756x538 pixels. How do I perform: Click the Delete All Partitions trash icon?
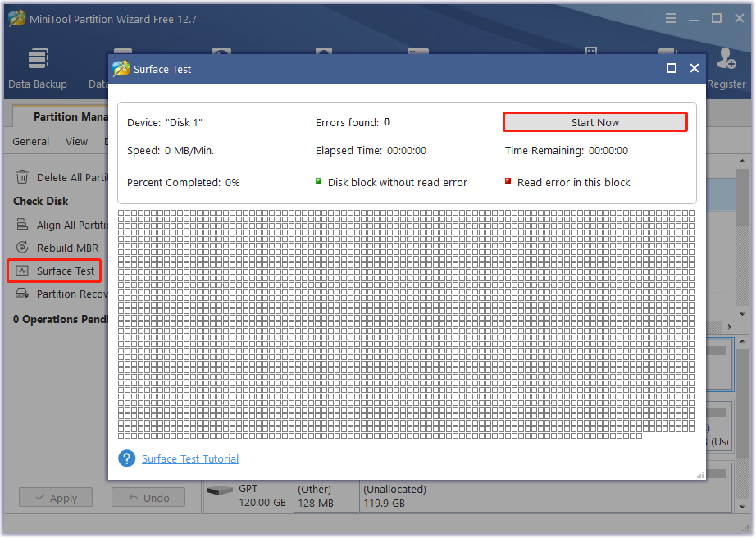point(22,177)
